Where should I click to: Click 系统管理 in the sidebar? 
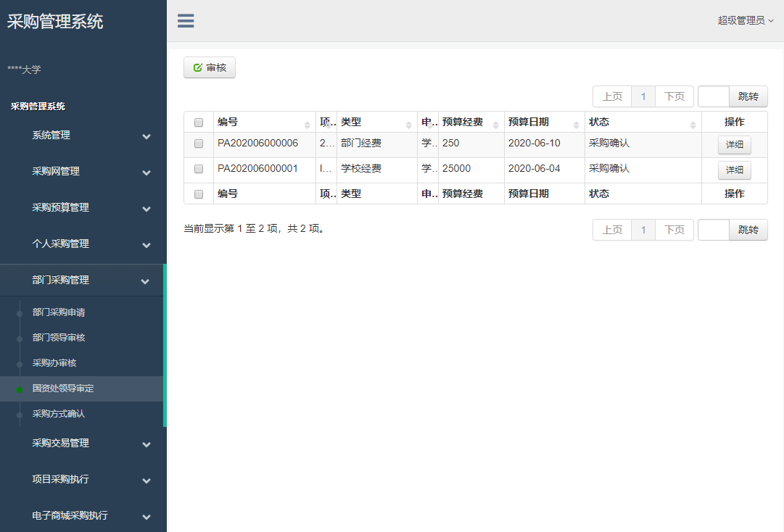[51, 135]
